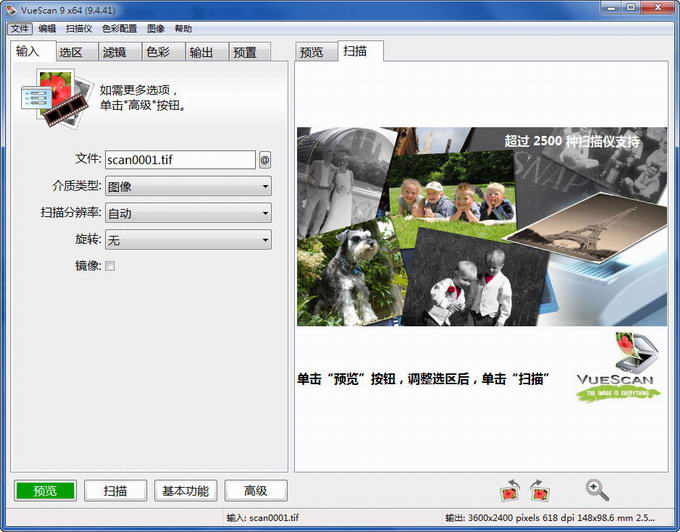Click the input options illustration icon
Screen dimensions: 680x532
point(57,98)
